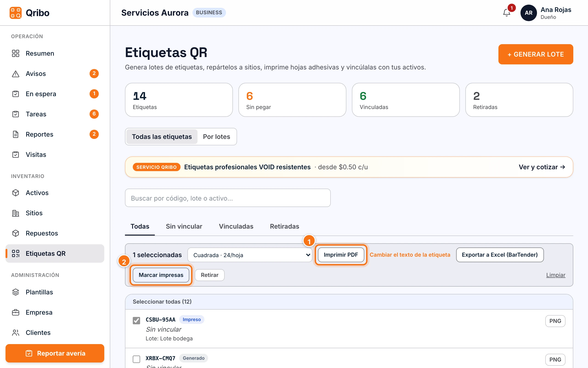Click the Limpiar selection link
588x368 pixels.
(556, 275)
